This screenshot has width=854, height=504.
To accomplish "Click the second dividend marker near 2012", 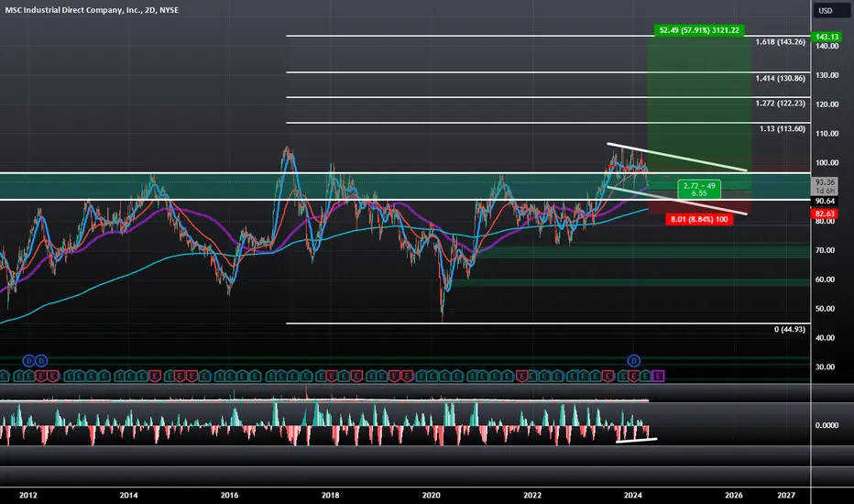I will pos(41,361).
